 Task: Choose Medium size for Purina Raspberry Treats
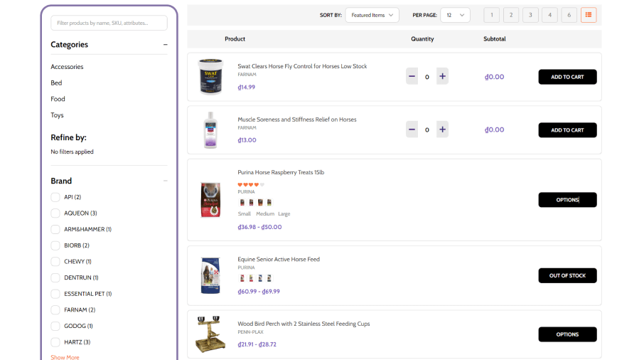[x=265, y=213]
